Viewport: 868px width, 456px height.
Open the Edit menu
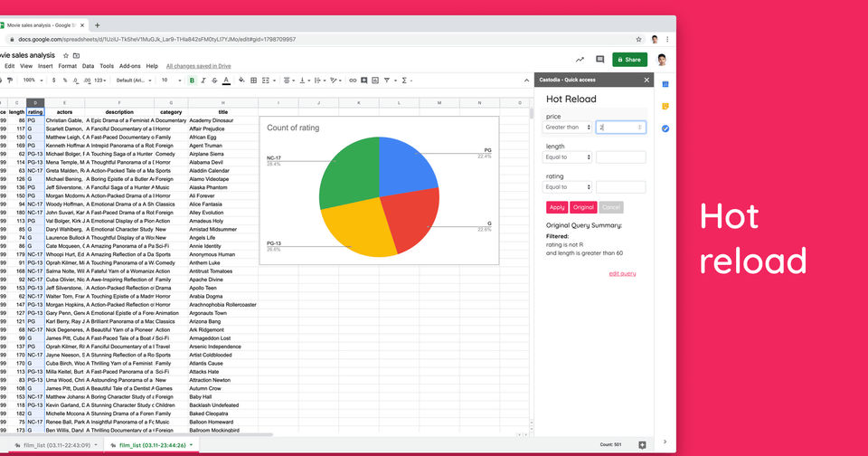[9, 66]
